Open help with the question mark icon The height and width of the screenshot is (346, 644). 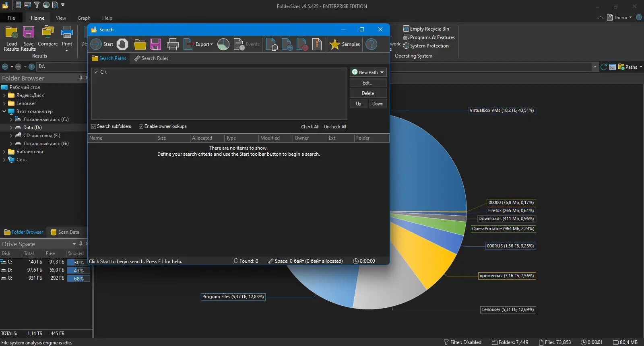[x=371, y=44]
